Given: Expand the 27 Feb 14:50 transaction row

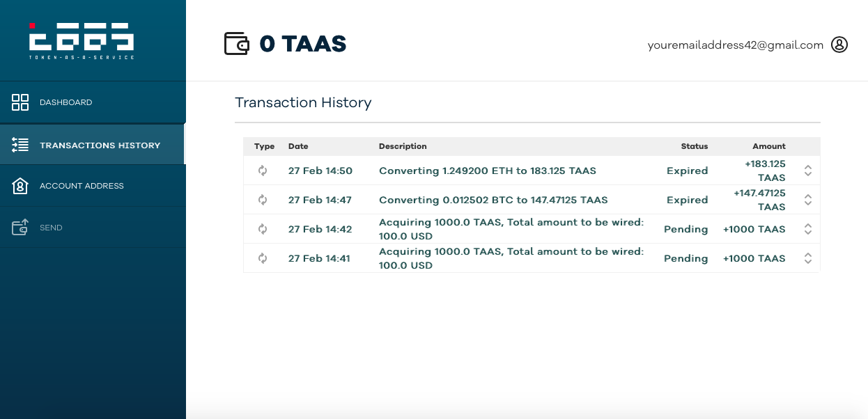Looking at the screenshot, I should (808, 171).
